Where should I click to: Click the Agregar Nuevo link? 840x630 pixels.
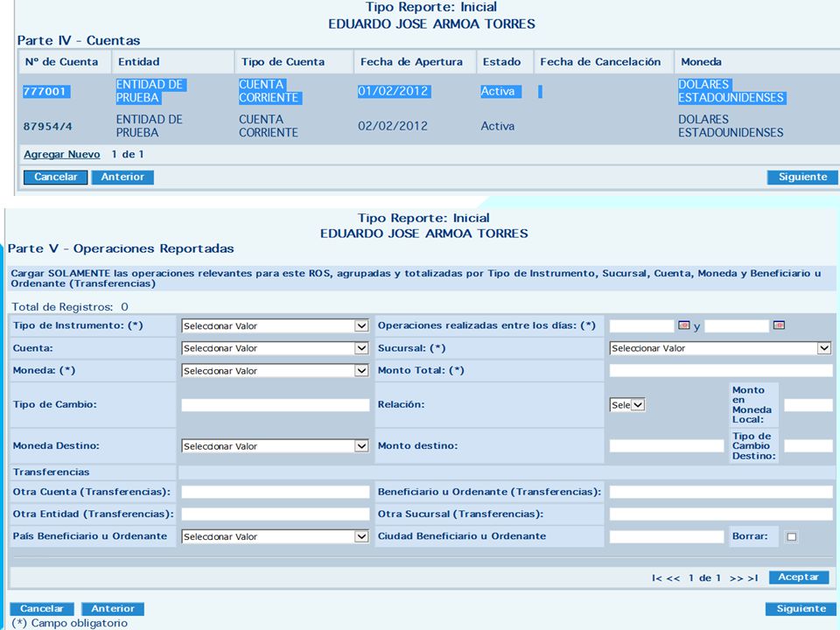[x=61, y=154]
